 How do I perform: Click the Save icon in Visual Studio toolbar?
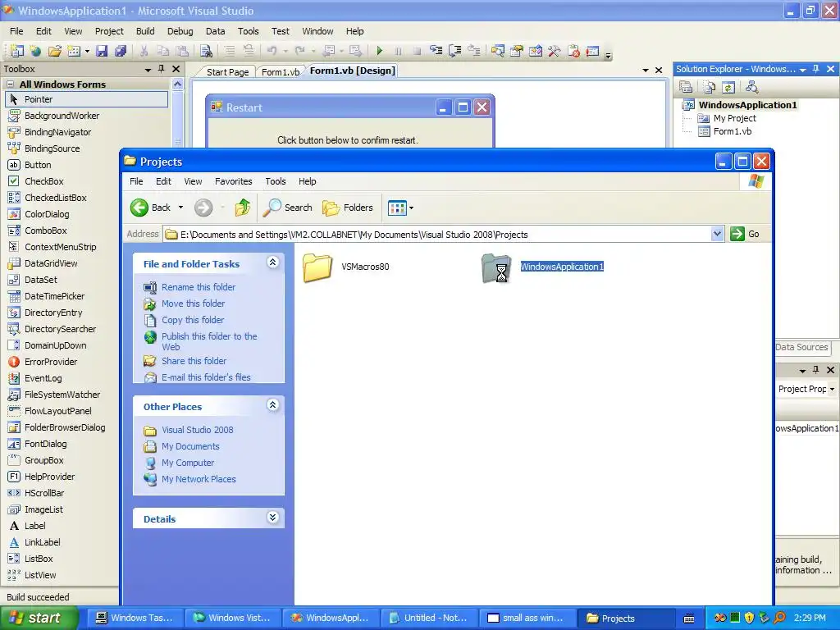point(101,51)
